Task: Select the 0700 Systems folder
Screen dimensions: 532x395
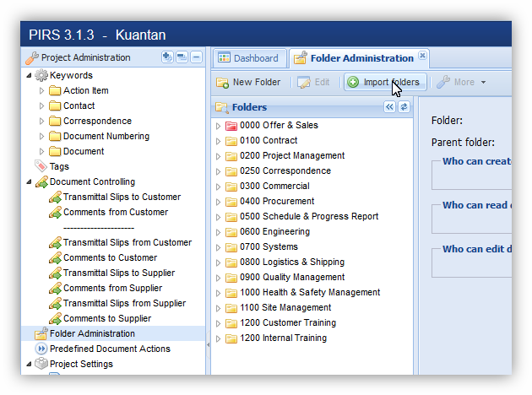Action: pyautogui.click(x=269, y=246)
